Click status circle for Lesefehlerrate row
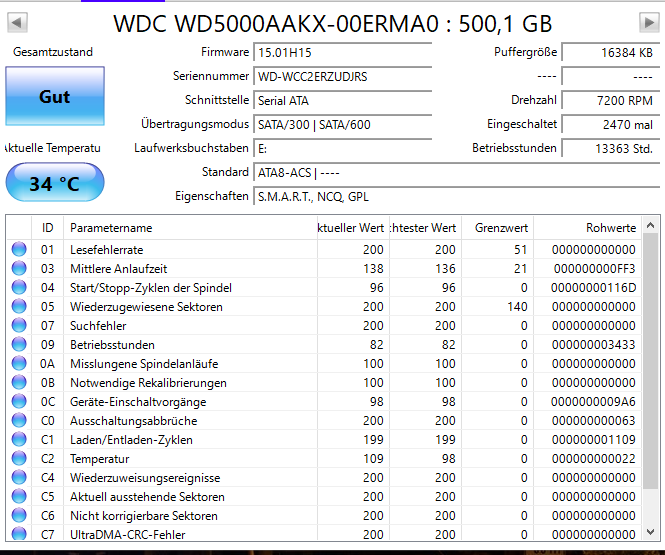This screenshot has width=665, height=555. tap(19, 249)
